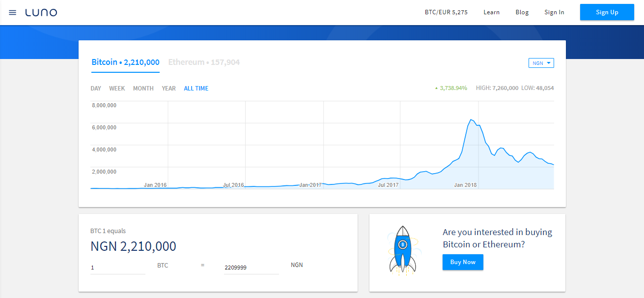Screen dimensions: 644x298
Task: Open the Learn page
Action: click(x=491, y=12)
